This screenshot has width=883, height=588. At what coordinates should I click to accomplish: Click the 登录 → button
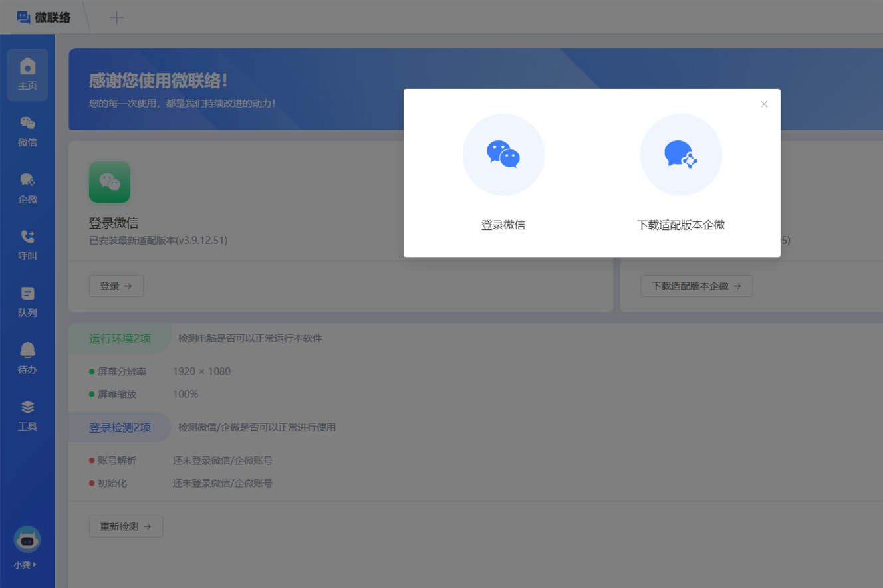(116, 286)
